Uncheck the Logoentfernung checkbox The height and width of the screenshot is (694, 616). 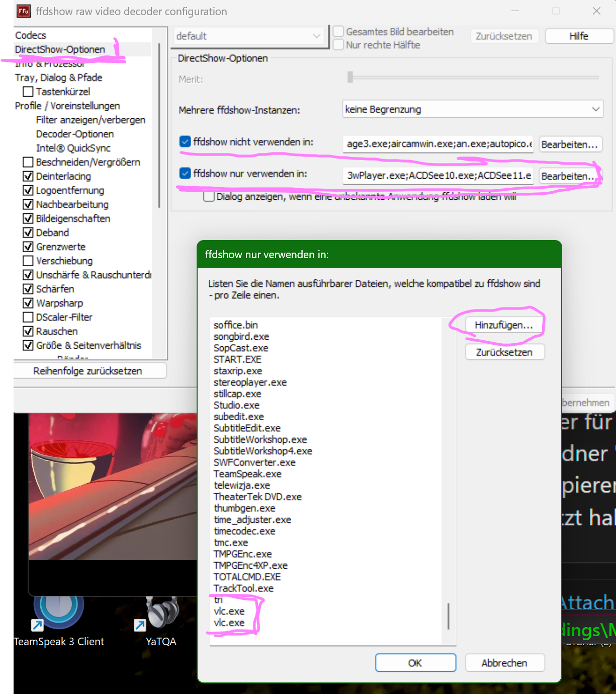pyautogui.click(x=28, y=190)
